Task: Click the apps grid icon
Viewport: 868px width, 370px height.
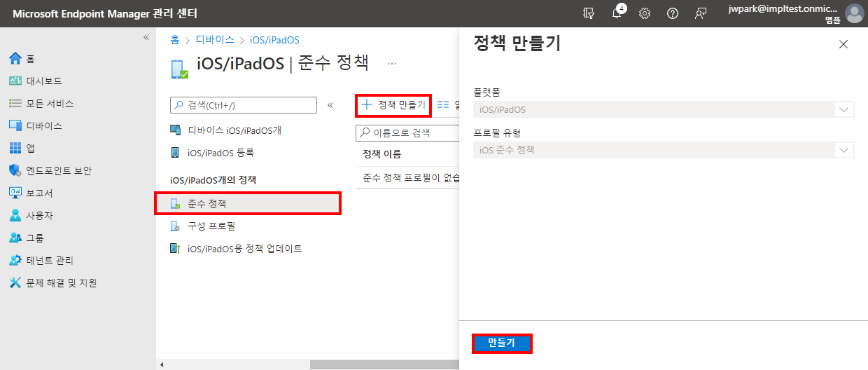Action: pyautogui.click(x=15, y=148)
